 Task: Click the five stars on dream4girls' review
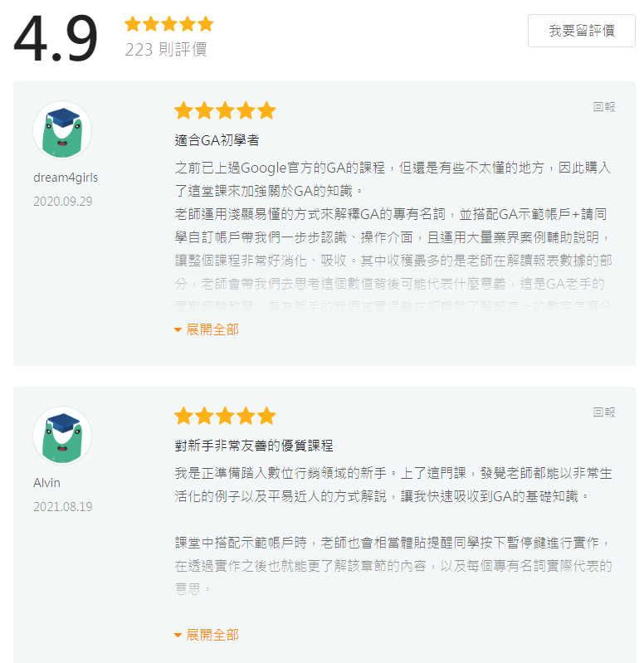coord(224,110)
